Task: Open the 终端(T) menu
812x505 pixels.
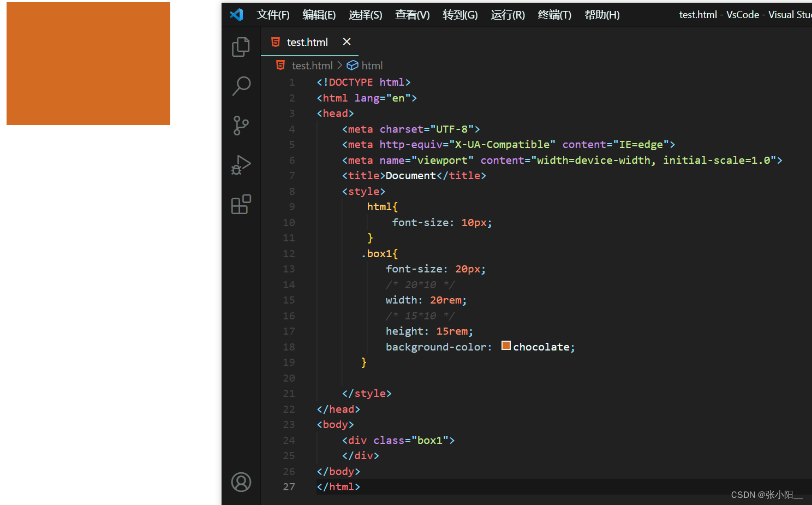Action: click(554, 15)
